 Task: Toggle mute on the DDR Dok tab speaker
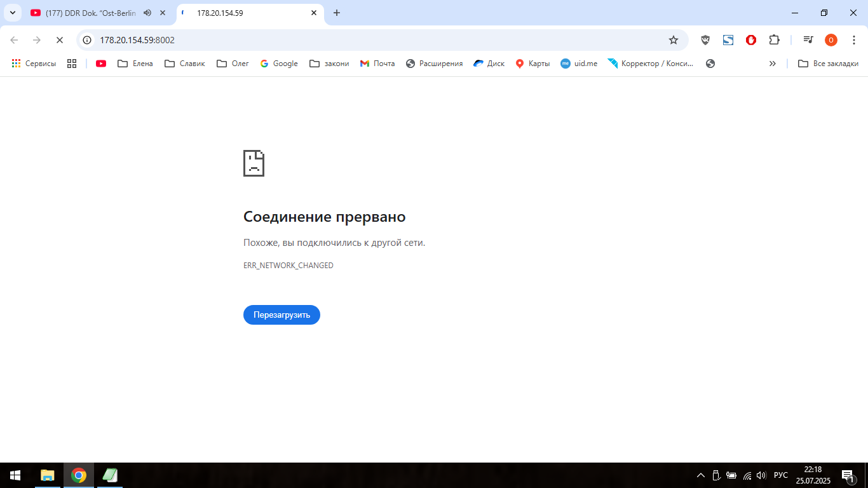tap(147, 12)
